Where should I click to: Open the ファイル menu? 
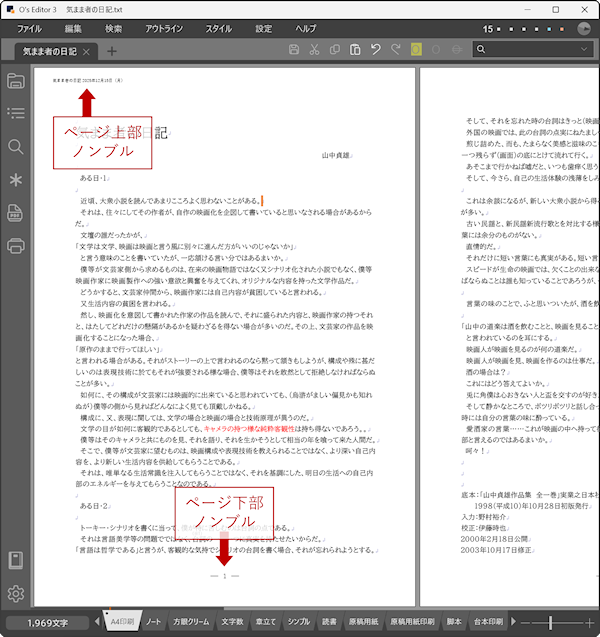click(36, 29)
